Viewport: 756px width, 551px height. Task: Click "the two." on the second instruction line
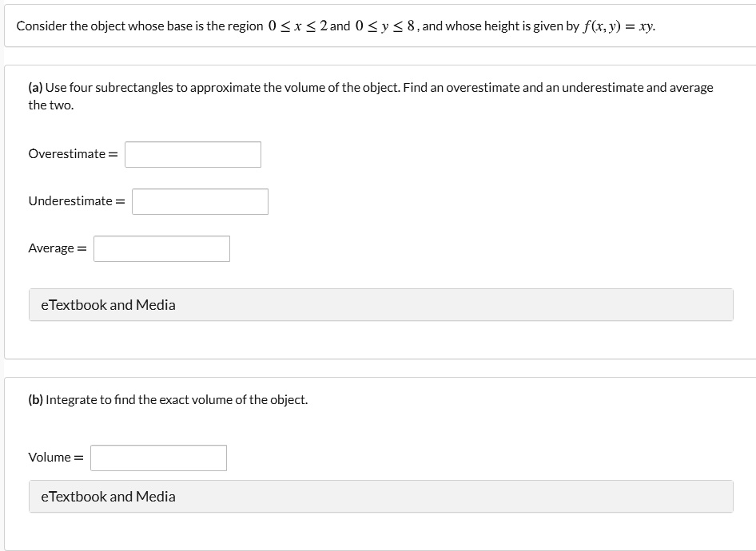pos(51,105)
